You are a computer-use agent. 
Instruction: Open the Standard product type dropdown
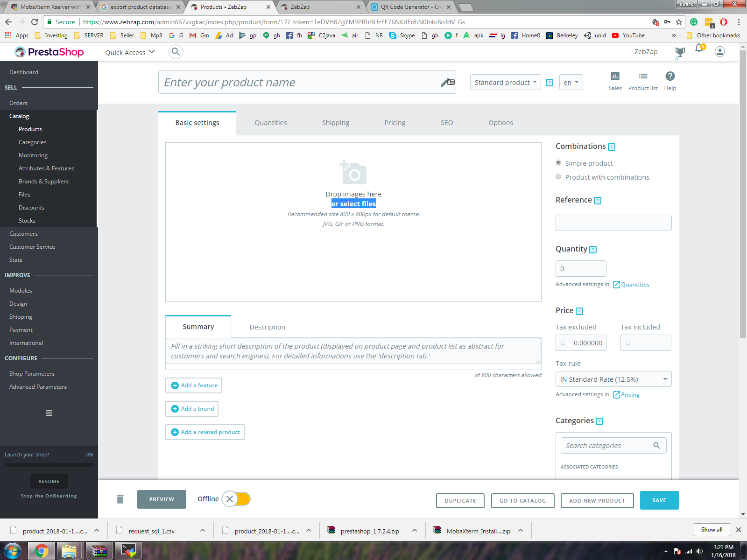(505, 83)
